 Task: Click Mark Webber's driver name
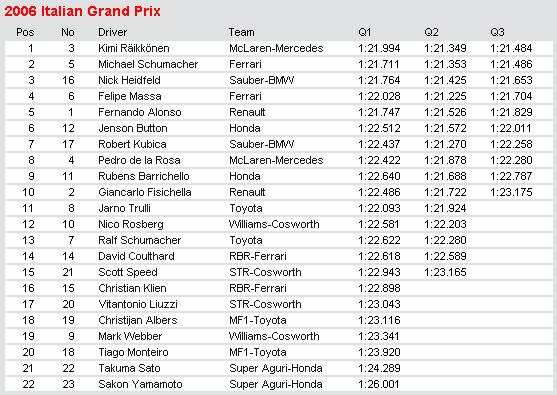(130, 336)
